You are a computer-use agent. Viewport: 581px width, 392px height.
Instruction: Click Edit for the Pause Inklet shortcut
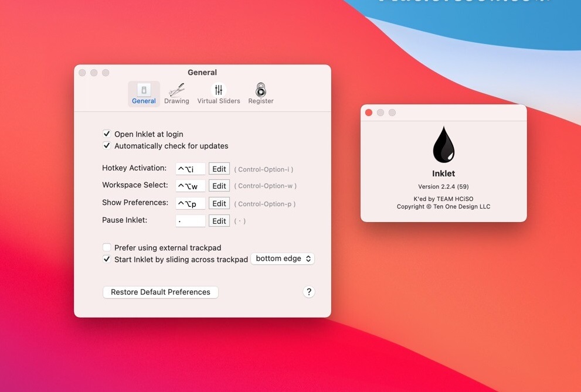coord(219,221)
